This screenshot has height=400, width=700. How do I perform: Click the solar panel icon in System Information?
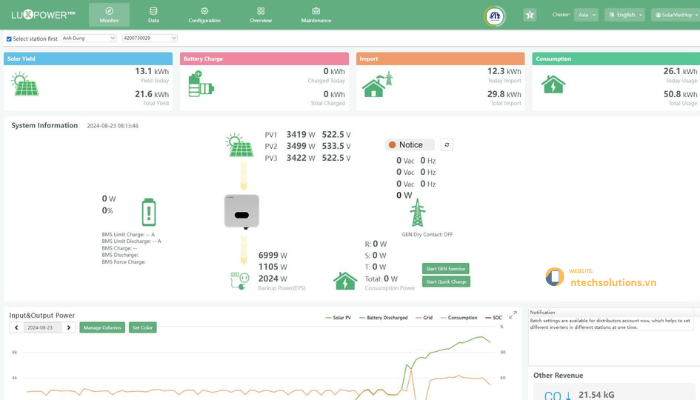click(x=239, y=146)
